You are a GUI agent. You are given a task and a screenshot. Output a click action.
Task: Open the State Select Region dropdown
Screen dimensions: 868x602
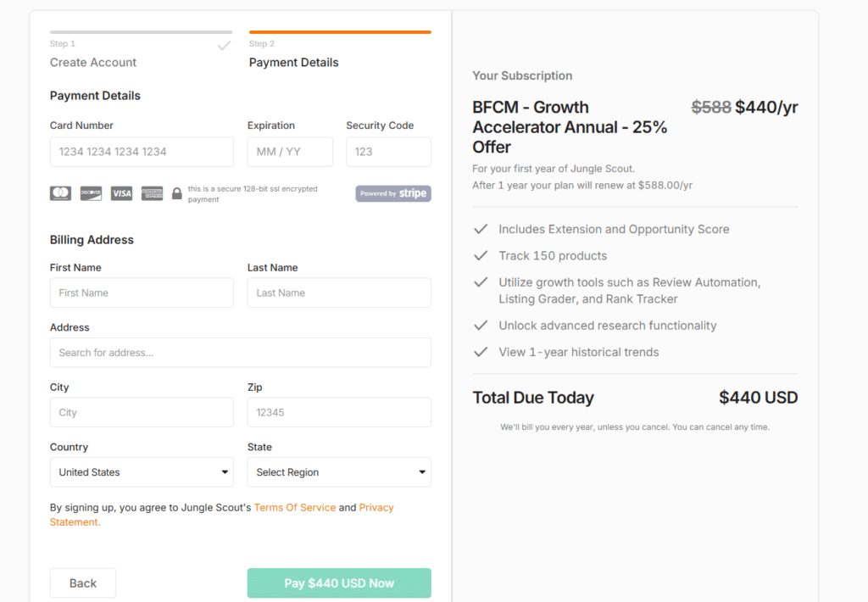[x=338, y=471]
